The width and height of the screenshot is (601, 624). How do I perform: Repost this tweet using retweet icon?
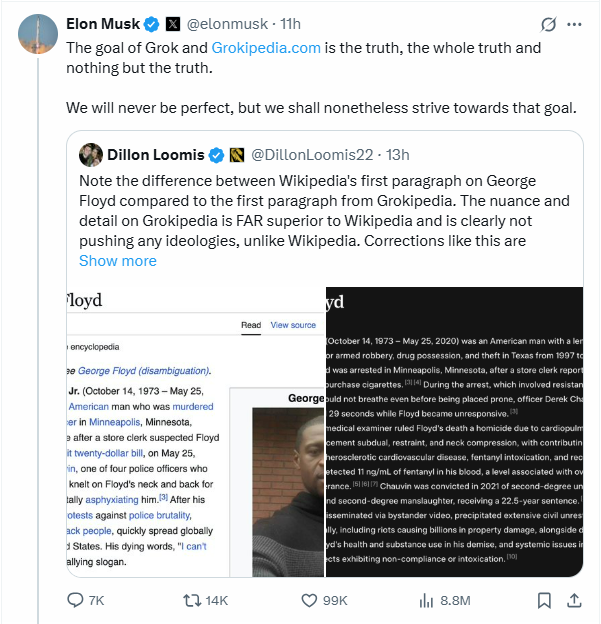[x=191, y=600]
